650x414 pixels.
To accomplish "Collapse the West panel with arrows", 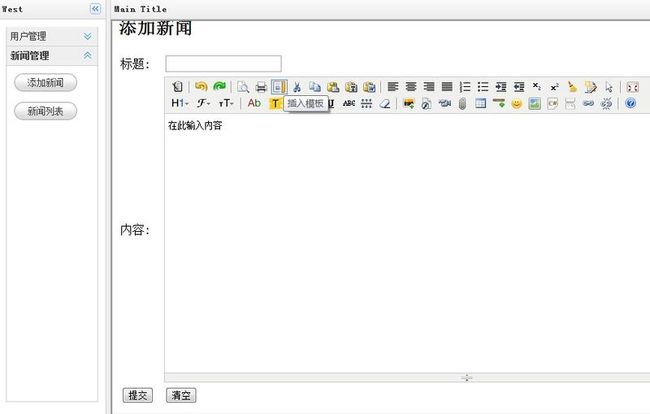I will [95, 9].
